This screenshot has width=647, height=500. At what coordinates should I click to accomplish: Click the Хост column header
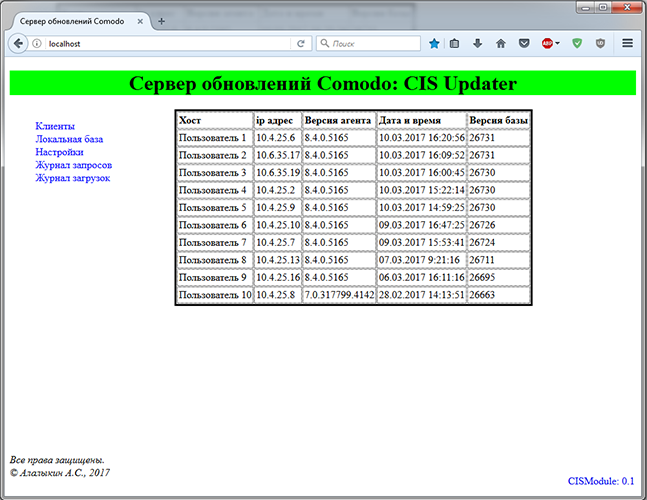[x=215, y=120]
